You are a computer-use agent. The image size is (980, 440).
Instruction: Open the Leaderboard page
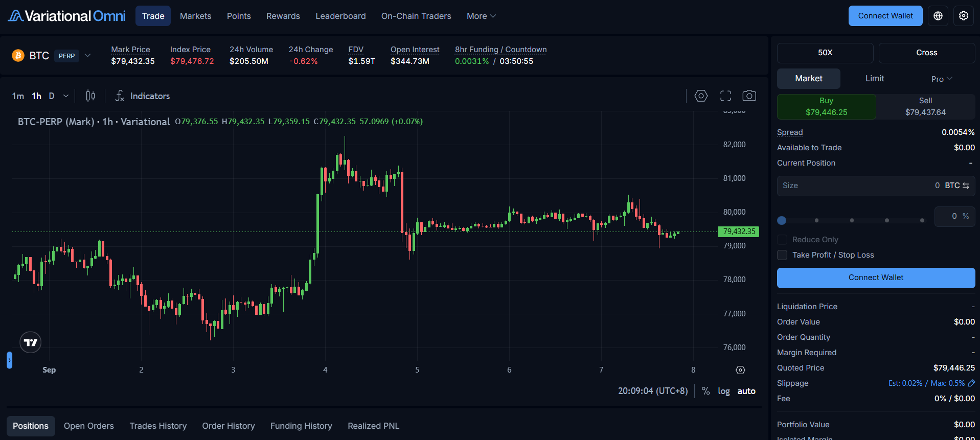coord(340,16)
